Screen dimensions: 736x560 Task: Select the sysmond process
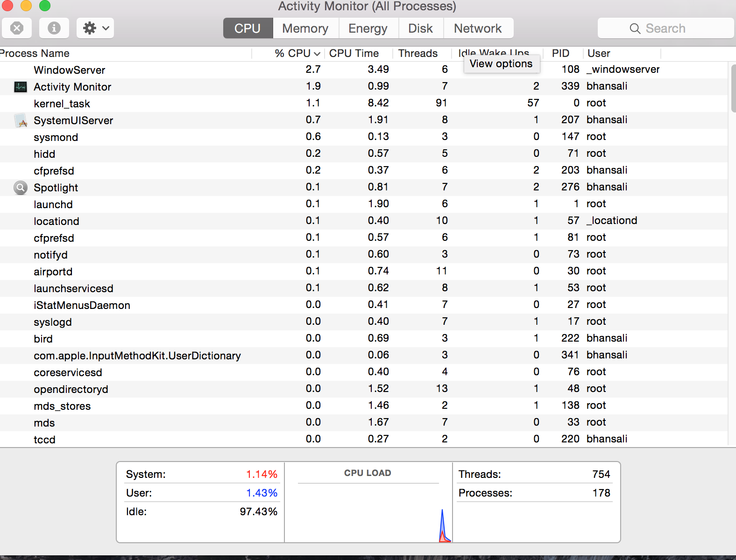(x=364, y=137)
